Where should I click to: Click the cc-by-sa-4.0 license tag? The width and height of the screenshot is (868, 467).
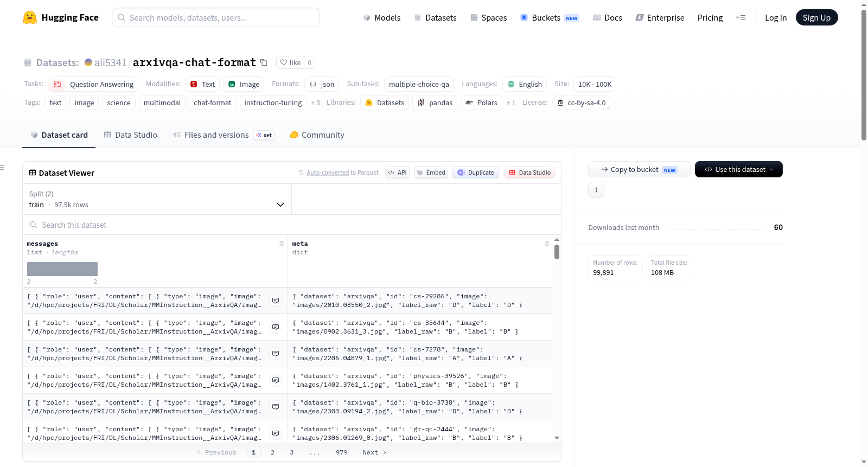point(582,103)
